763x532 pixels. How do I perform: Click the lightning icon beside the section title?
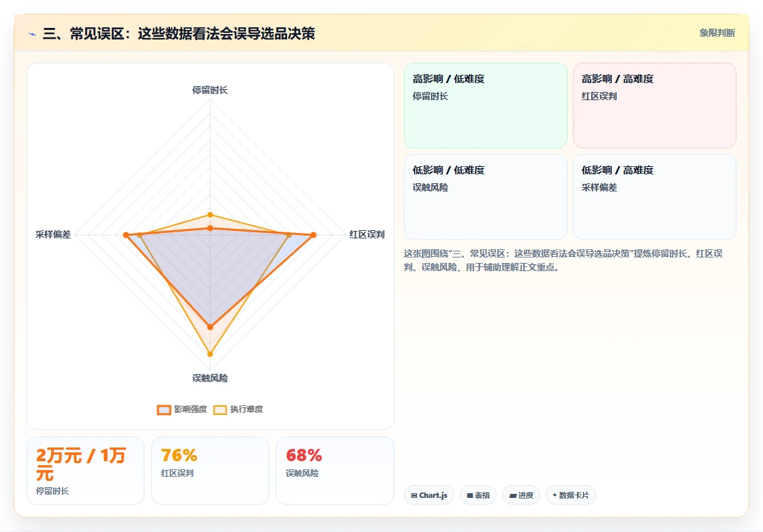pos(33,34)
